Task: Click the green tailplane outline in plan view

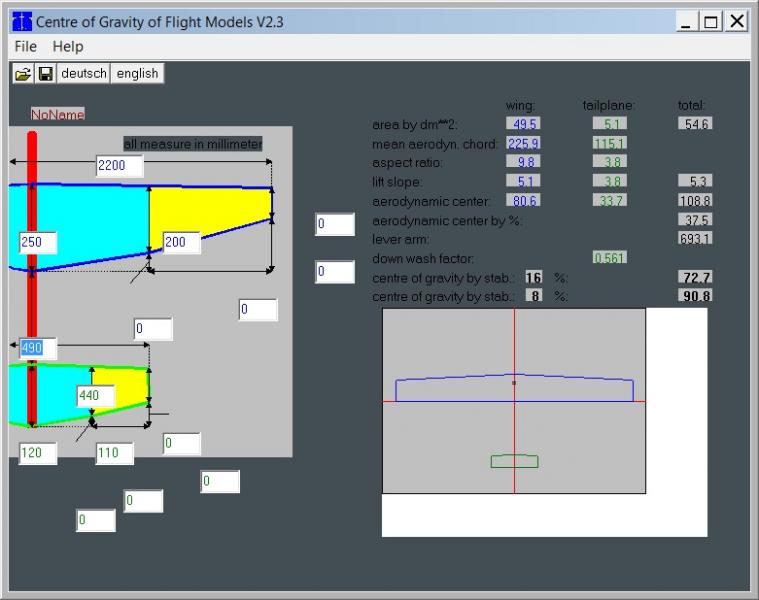Action: click(x=514, y=461)
